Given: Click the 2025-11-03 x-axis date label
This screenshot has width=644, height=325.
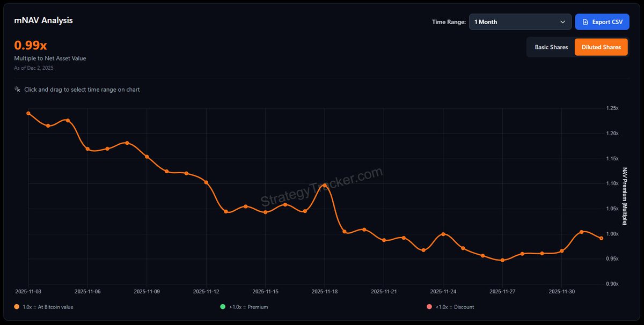Looking at the screenshot, I should coord(28,292).
